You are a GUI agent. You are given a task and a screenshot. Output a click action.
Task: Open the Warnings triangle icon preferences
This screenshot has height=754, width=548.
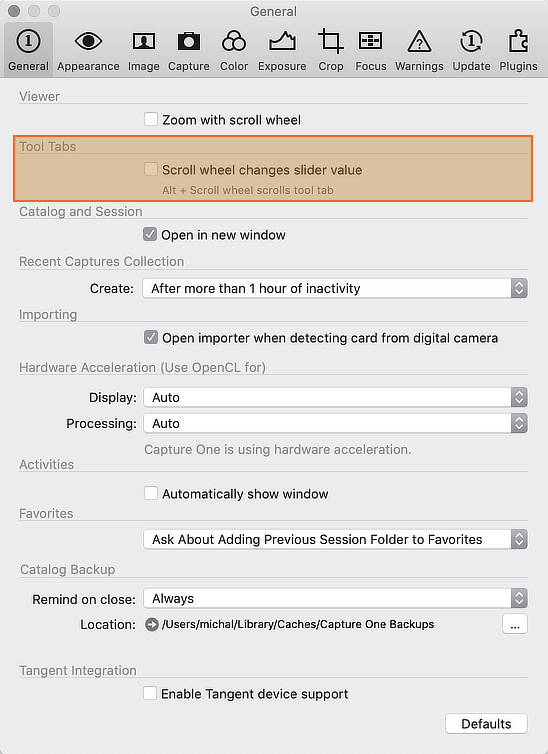pyautogui.click(x=419, y=41)
